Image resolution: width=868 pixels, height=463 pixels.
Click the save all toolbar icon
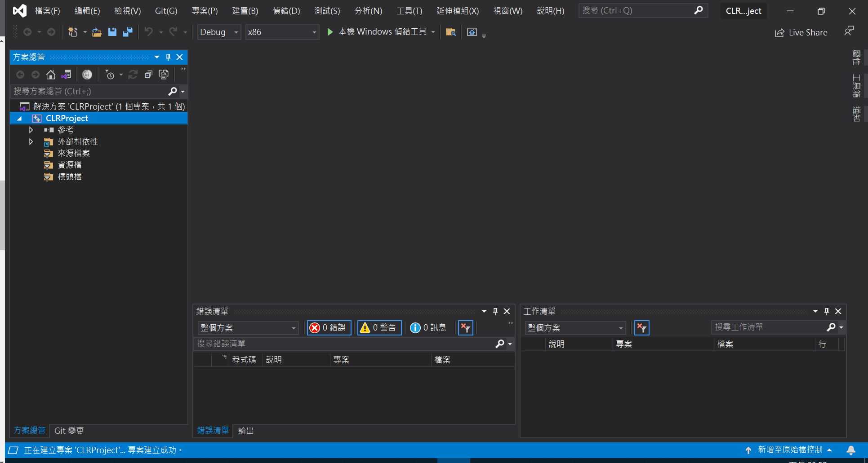pyautogui.click(x=128, y=32)
